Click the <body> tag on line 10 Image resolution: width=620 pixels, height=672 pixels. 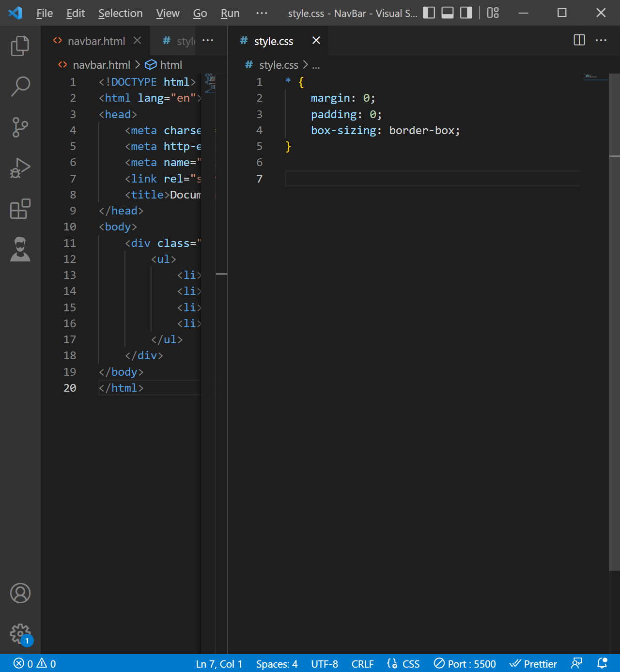pyautogui.click(x=118, y=227)
